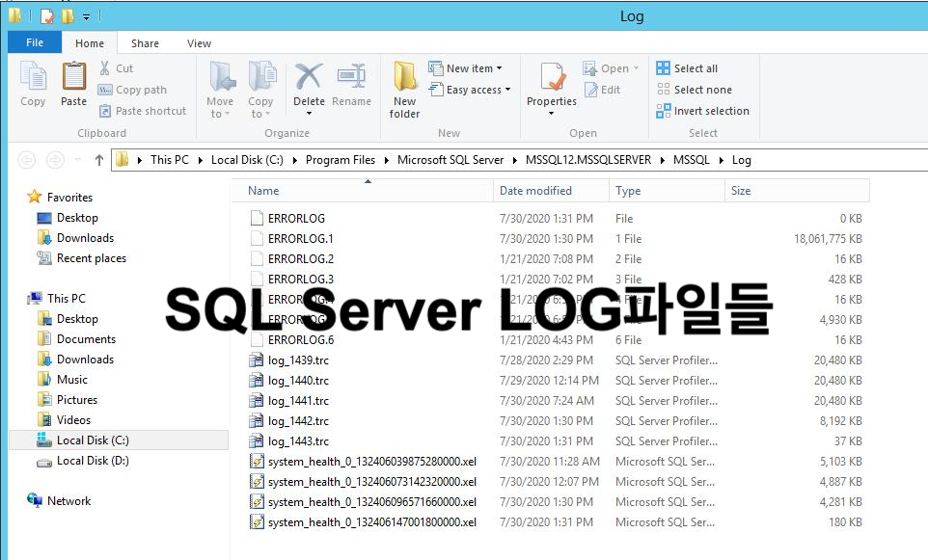This screenshot has width=928, height=560.
Task: Click Program Files breadcrumb
Action: [341, 160]
